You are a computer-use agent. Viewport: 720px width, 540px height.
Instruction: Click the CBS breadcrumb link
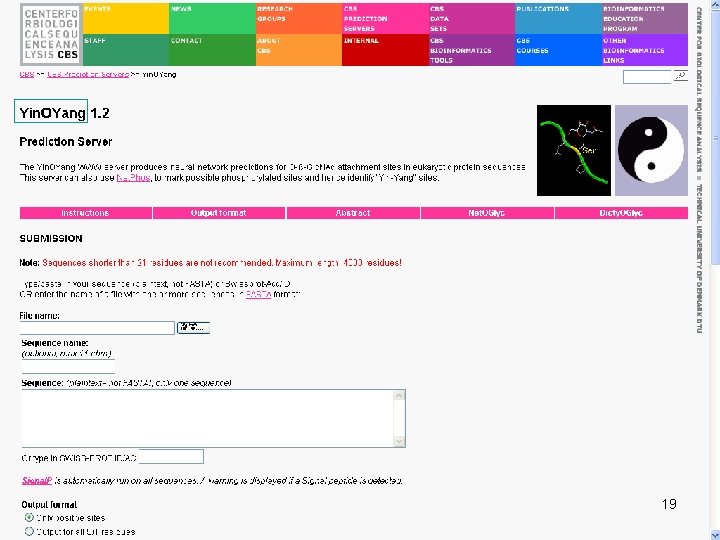(27, 74)
